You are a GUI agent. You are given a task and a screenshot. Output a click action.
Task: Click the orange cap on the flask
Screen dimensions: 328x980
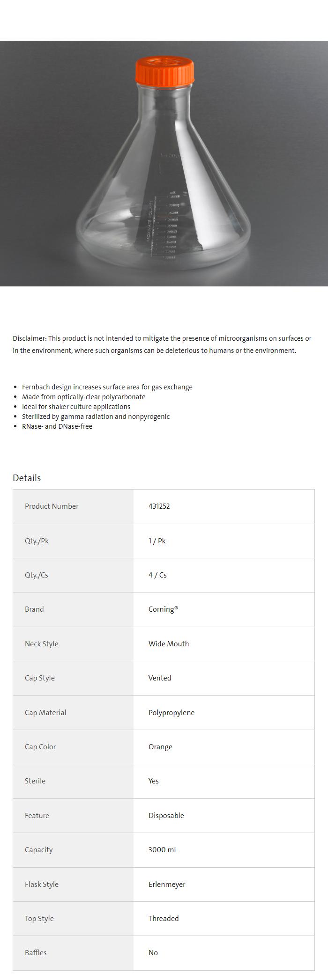164,71
